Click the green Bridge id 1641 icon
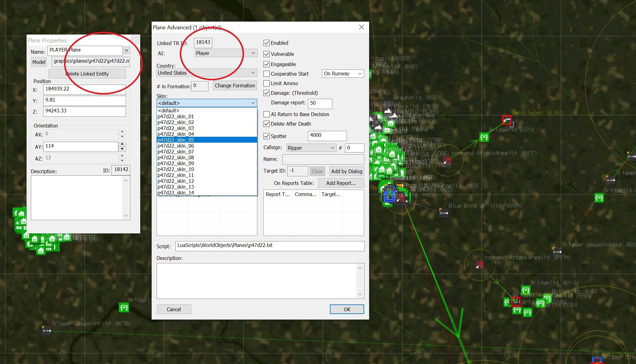The height and width of the screenshot is (364, 636). click(526, 290)
